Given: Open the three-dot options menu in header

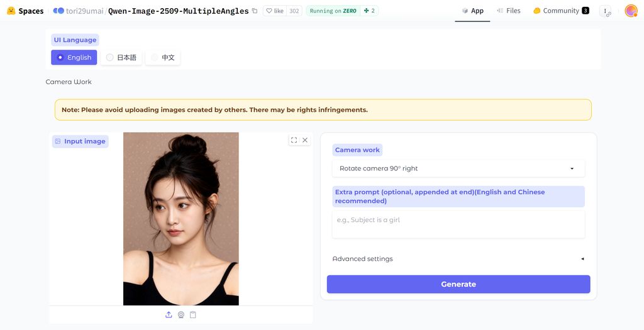Looking at the screenshot, I should 605,11.
